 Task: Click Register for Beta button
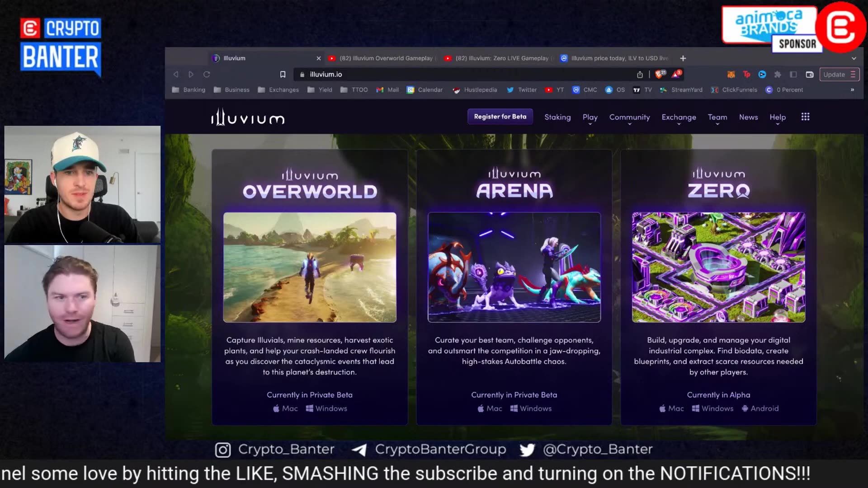(x=500, y=117)
